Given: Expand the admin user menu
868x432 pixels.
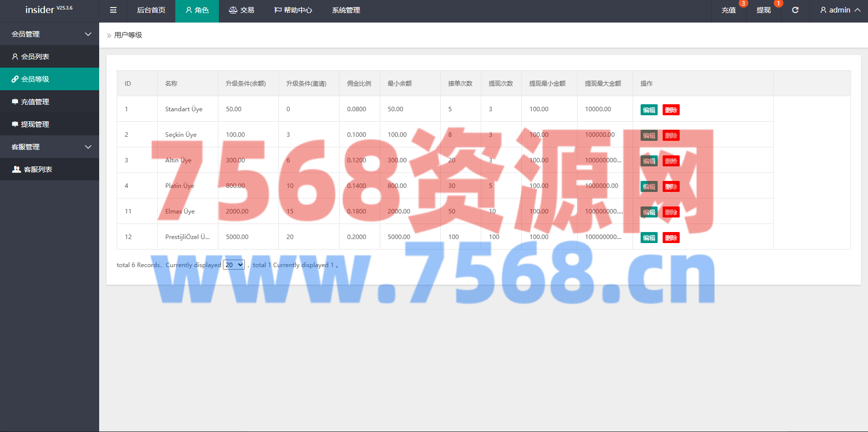Looking at the screenshot, I should [840, 10].
